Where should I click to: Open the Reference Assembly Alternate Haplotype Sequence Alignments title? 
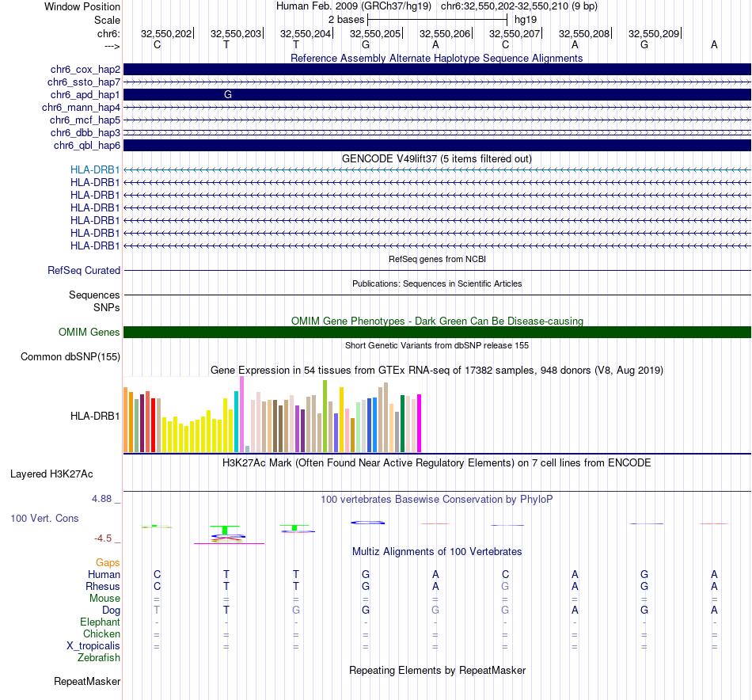click(436, 58)
